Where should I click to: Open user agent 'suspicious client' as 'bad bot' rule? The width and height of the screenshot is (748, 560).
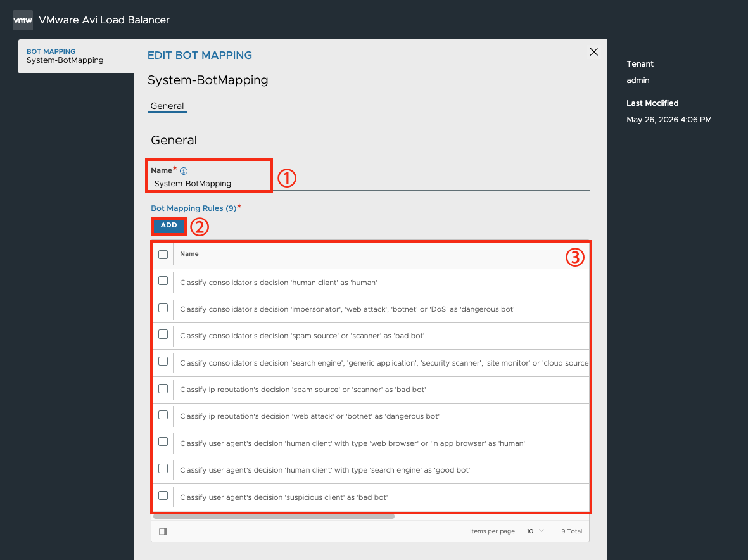pos(284,497)
